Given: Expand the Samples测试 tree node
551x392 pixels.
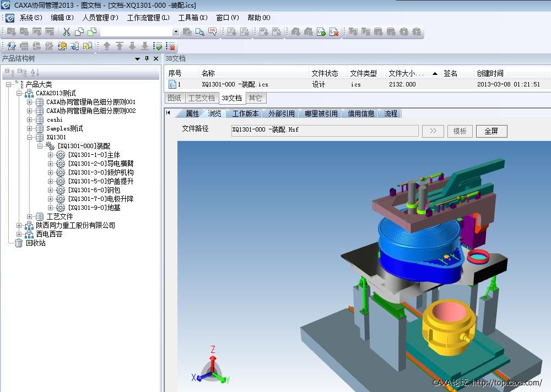Looking at the screenshot, I should point(30,128).
